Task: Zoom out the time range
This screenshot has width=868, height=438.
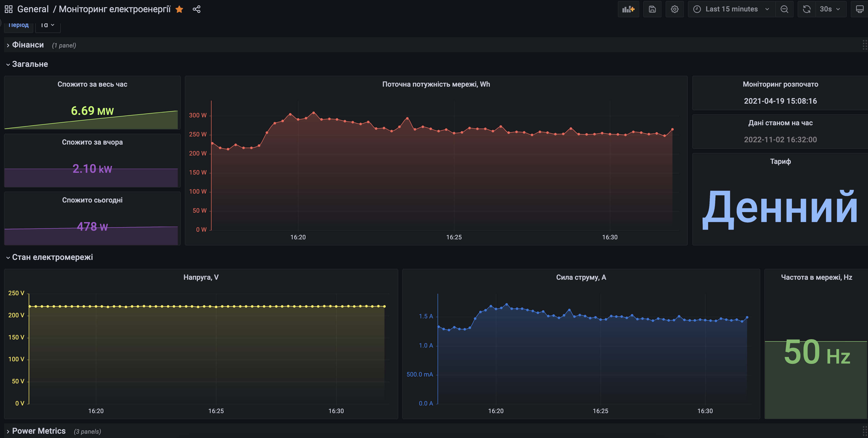Action: (784, 9)
